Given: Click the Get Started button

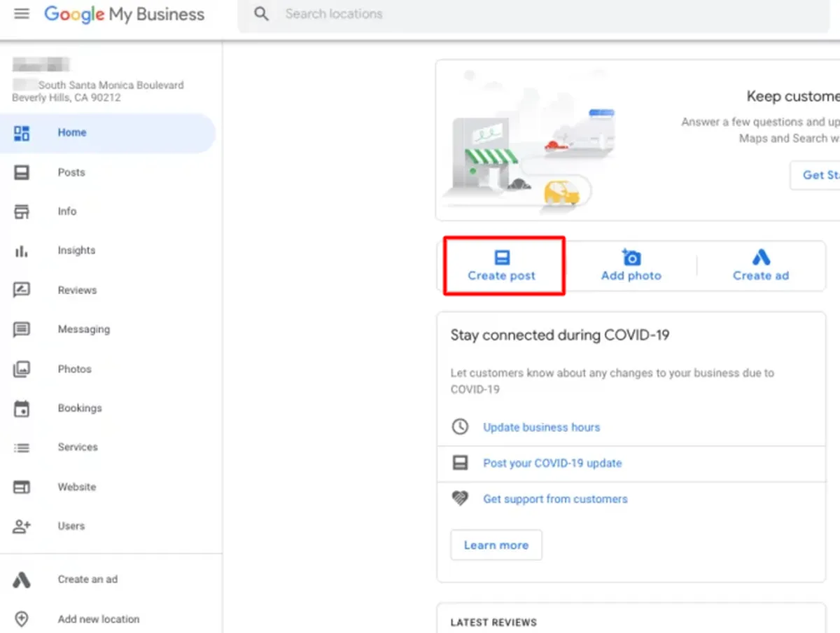Looking at the screenshot, I should click(x=815, y=175).
